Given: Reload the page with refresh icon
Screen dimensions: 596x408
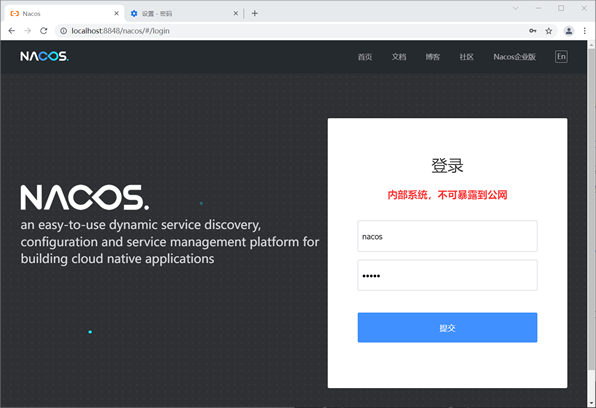Looking at the screenshot, I should click(44, 31).
